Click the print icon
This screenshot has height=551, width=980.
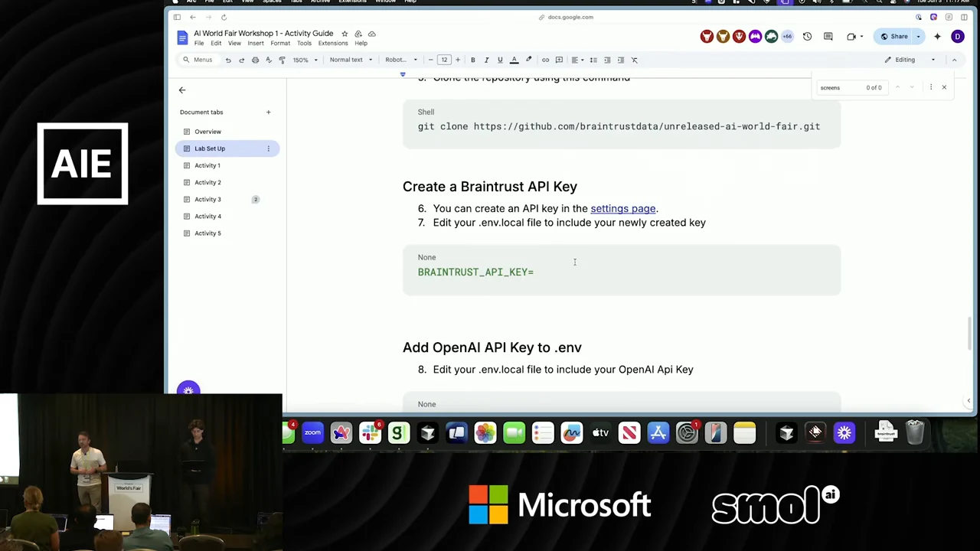tap(255, 60)
